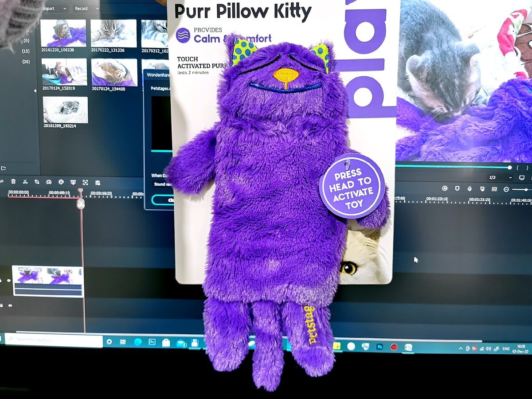Click the Green Screen icon in timeline toolbar
This screenshot has height=399, width=532.
tap(73, 182)
